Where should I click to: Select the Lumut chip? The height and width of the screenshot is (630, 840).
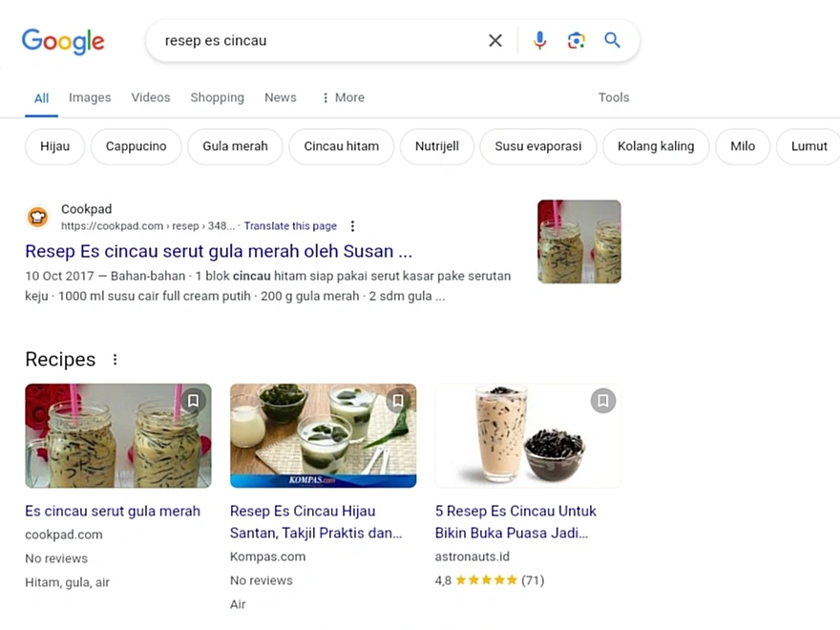click(808, 146)
